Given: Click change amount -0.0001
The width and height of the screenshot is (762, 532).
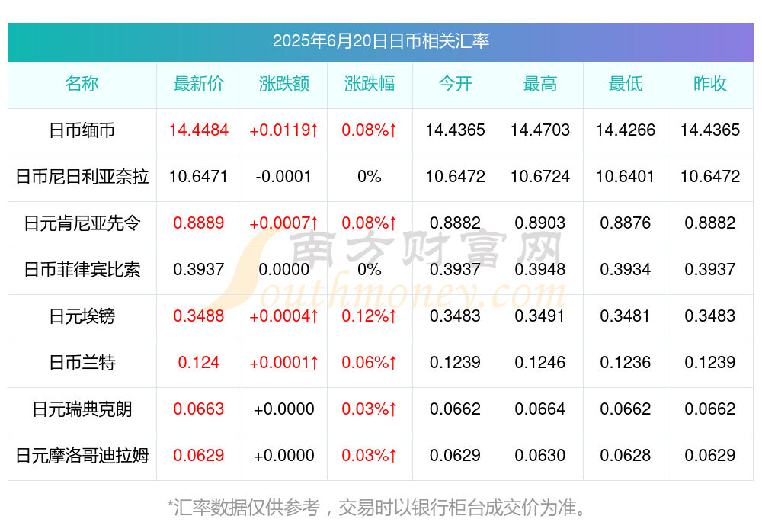Looking at the screenshot, I should tap(283, 176).
